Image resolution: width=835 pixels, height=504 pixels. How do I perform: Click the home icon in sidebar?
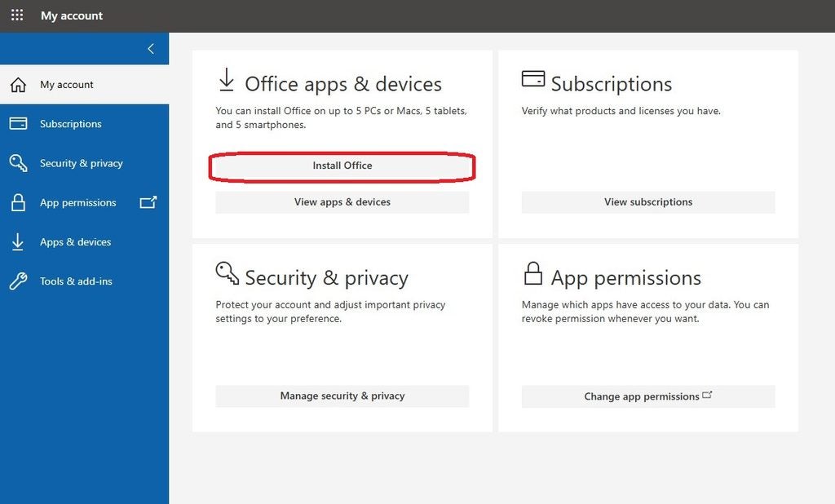pyautogui.click(x=18, y=85)
